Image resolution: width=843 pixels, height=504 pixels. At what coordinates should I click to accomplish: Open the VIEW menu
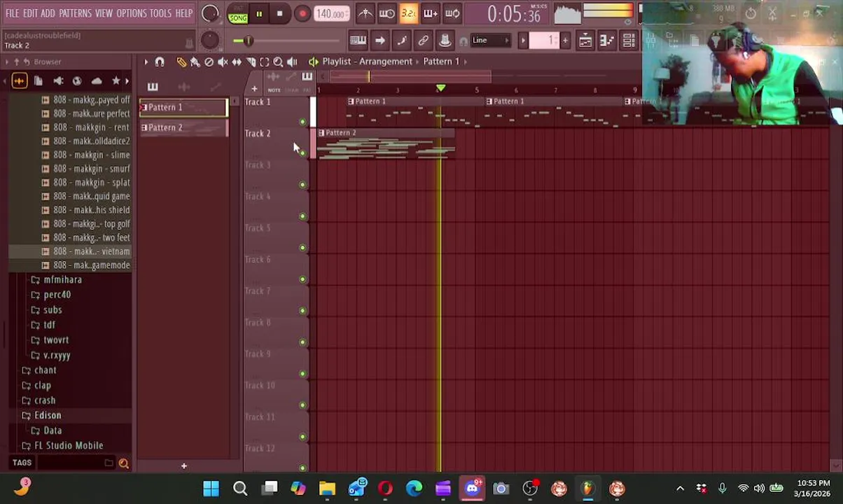pyautogui.click(x=104, y=13)
